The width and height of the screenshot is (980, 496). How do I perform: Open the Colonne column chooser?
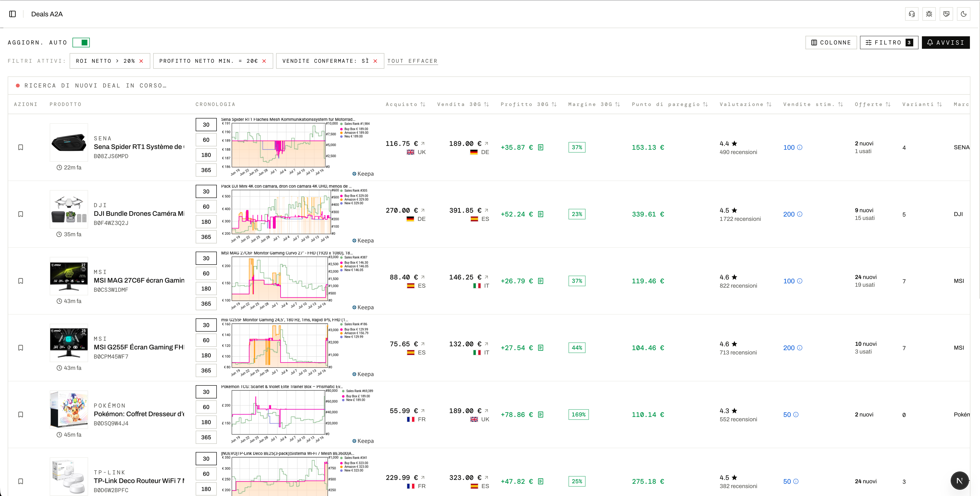(x=831, y=43)
